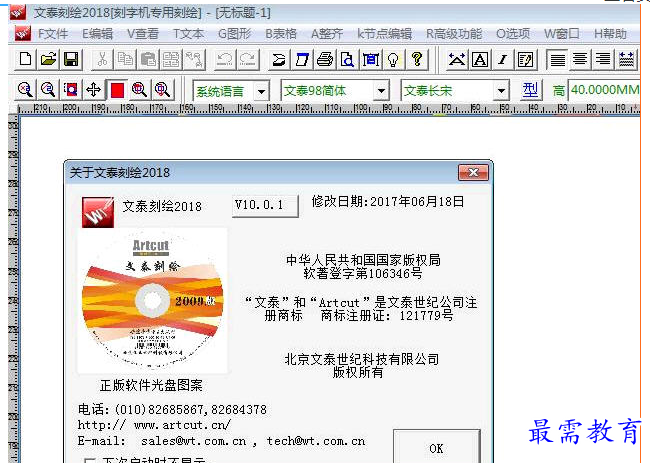
Task: Click the http://www.artcut.cn/ address text
Action: [x=154, y=425]
